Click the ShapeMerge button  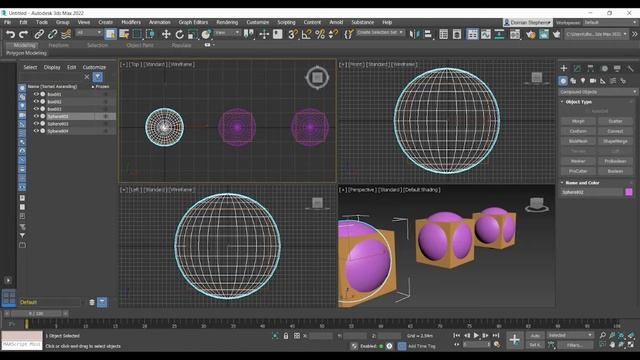(x=615, y=141)
